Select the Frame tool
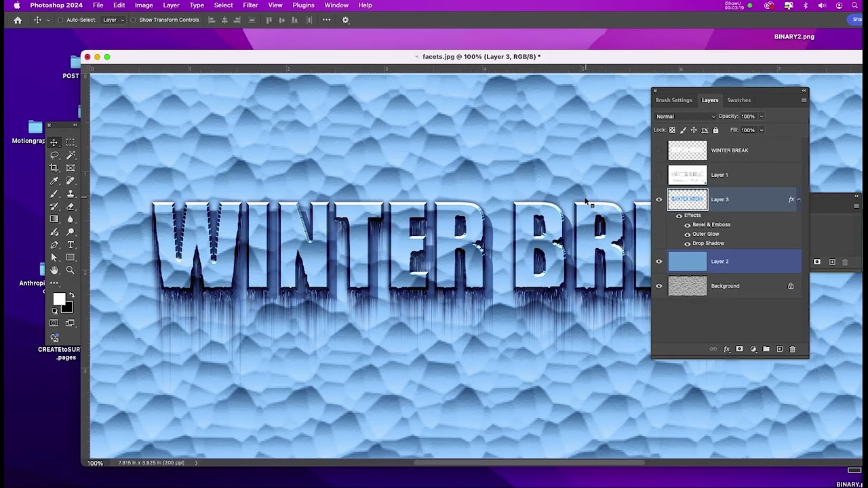The width and height of the screenshot is (868, 488). click(x=71, y=168)
